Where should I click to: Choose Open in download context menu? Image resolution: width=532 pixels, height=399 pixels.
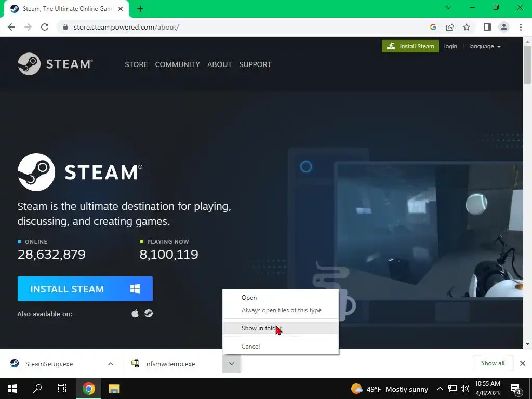click(281, 298)
